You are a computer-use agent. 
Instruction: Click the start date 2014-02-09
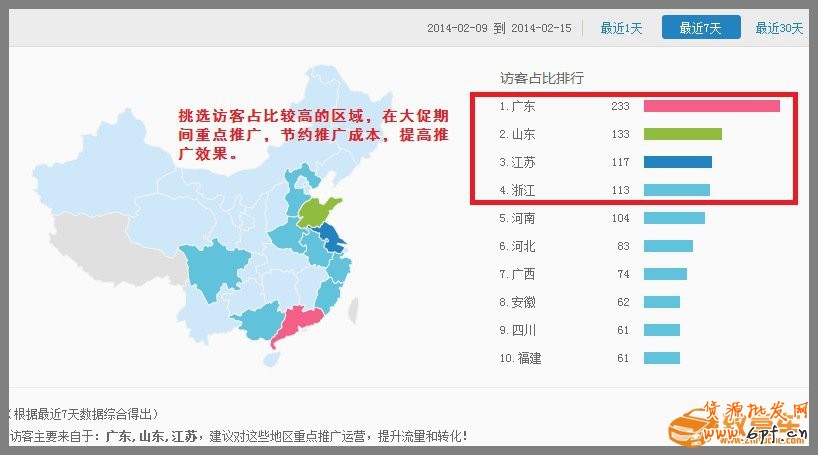click(456, 28)
